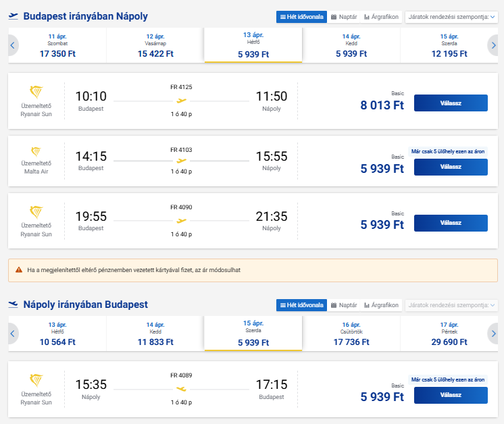Image resolution: width=504 pixels, height=424 pixels.
Task: Click the warning triangle in the currency notice
Action: [x=19, y=270]
